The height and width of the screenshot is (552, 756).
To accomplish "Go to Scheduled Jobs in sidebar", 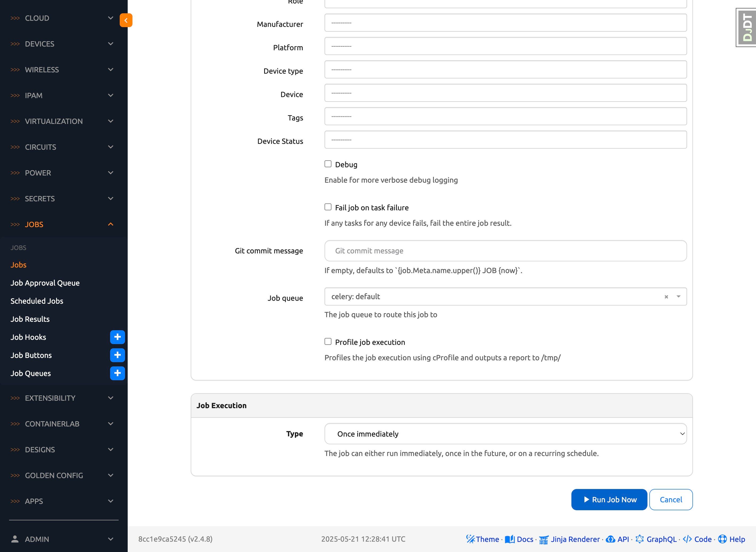I will 37,301.
